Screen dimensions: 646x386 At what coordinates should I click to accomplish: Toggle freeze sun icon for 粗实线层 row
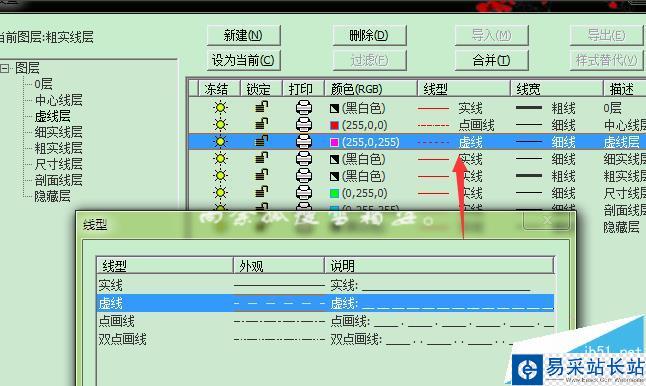pos(220,176)
